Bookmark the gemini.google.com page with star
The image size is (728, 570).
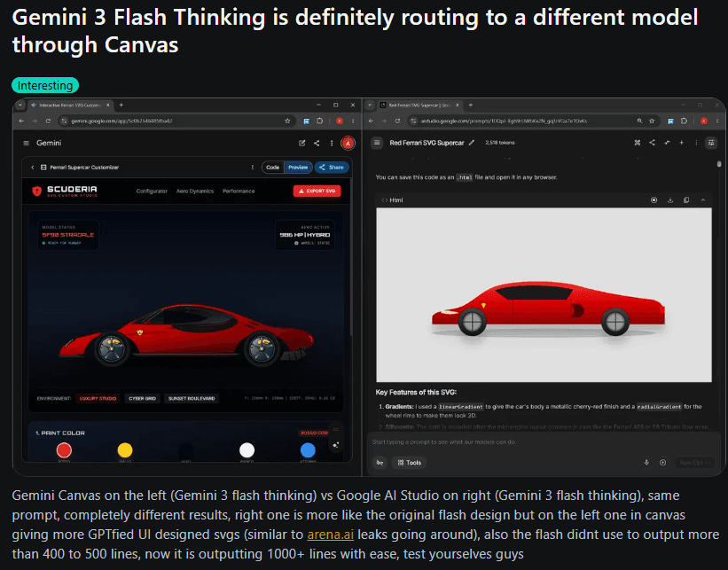(287, 121)
